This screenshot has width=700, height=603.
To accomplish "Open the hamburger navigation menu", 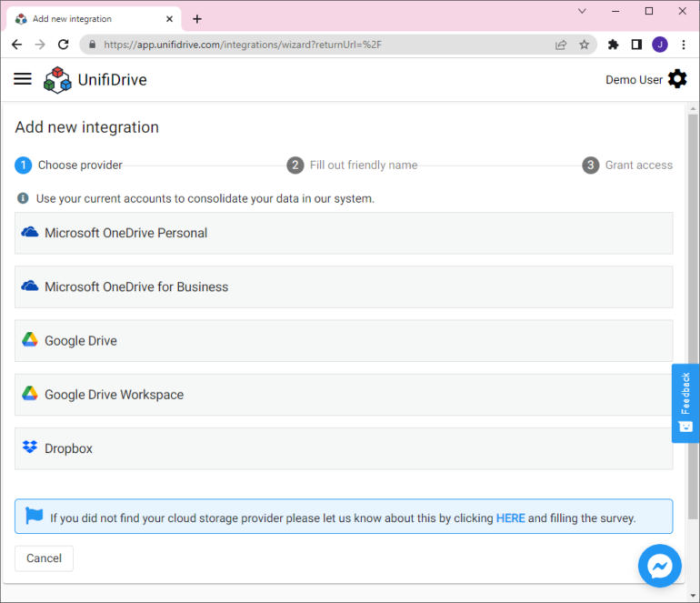I will click(x=23, y=79).
